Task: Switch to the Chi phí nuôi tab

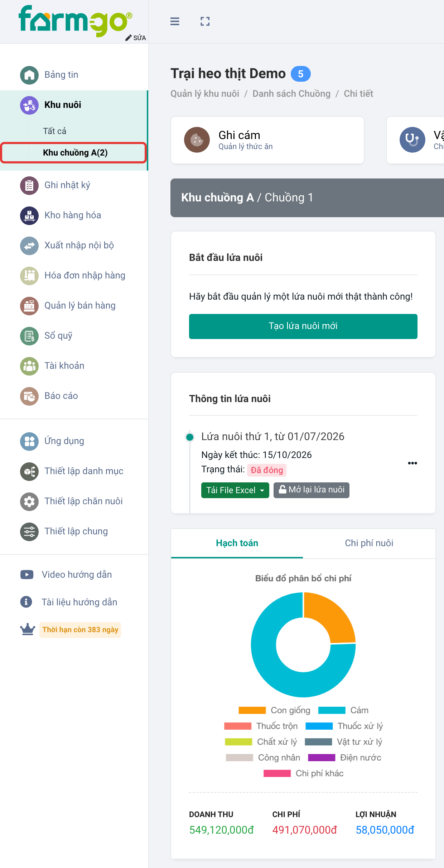Action: pos(369,543)
